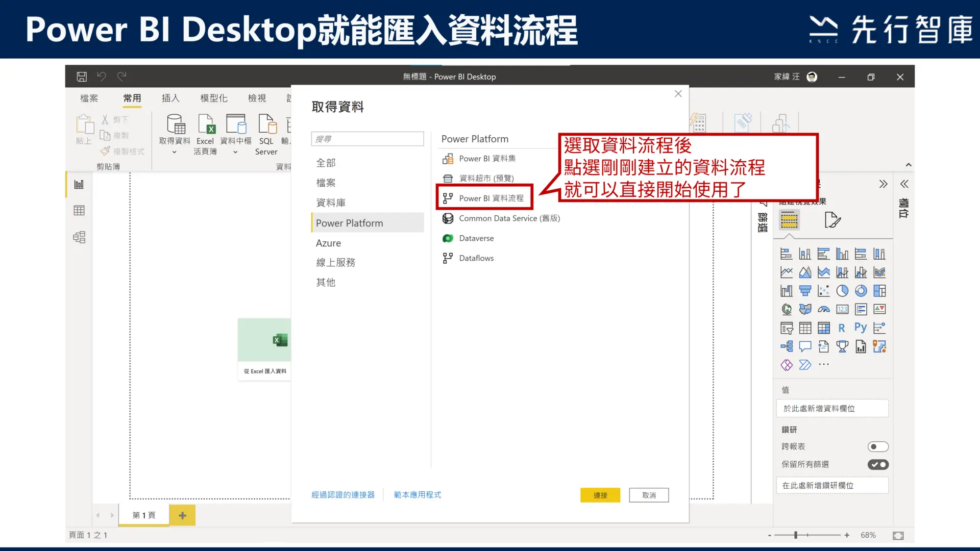This screenshot has width=980, height=551.
Task: Select the scatter chart visual
Action: [824, 291]
